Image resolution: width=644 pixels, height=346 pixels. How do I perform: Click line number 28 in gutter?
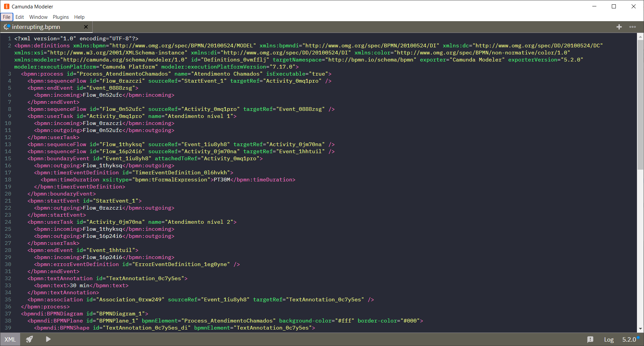(8, 250)
